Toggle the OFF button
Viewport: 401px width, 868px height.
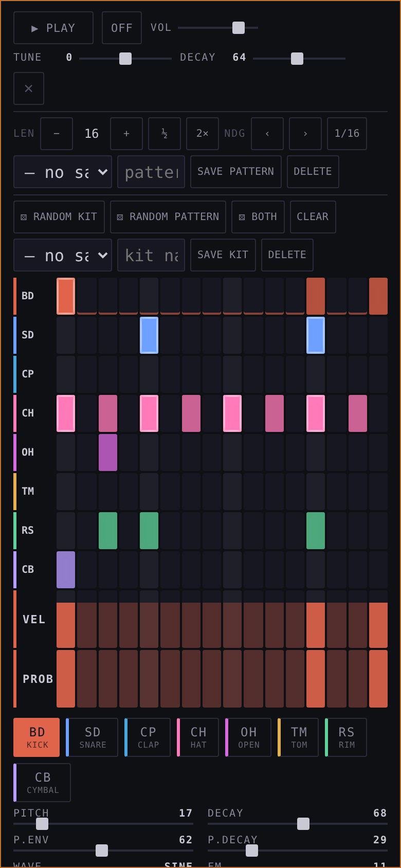[x=122, y=28]
